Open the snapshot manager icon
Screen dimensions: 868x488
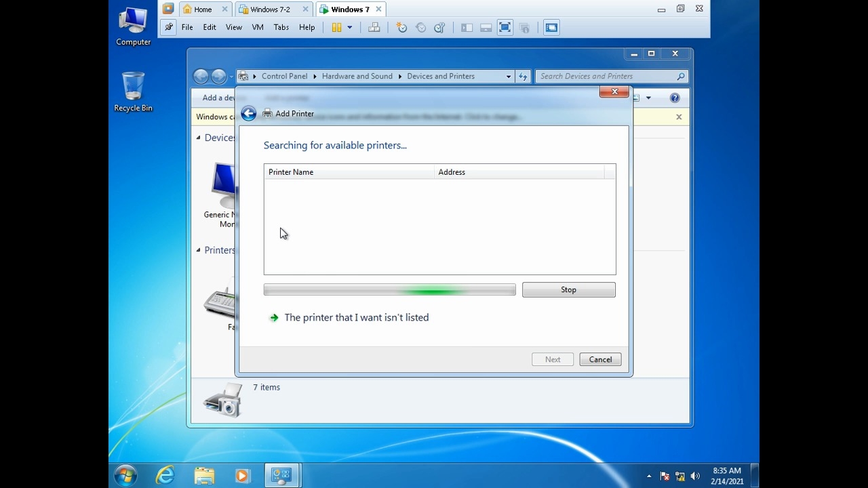439,28
